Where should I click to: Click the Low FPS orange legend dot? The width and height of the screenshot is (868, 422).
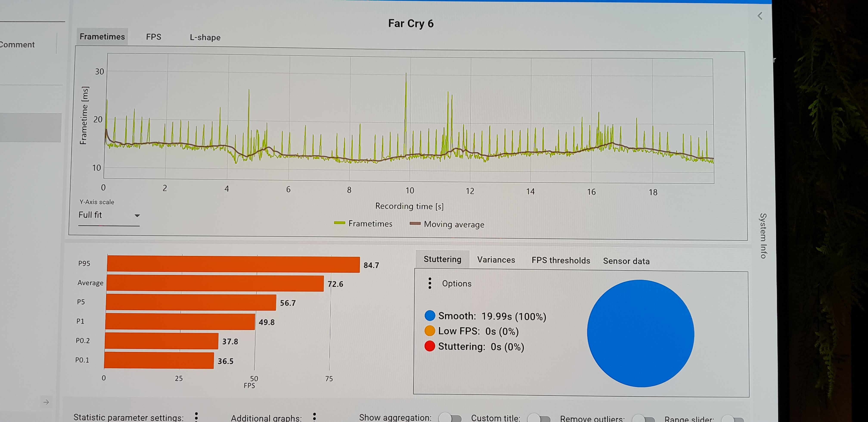pos(430,331)
